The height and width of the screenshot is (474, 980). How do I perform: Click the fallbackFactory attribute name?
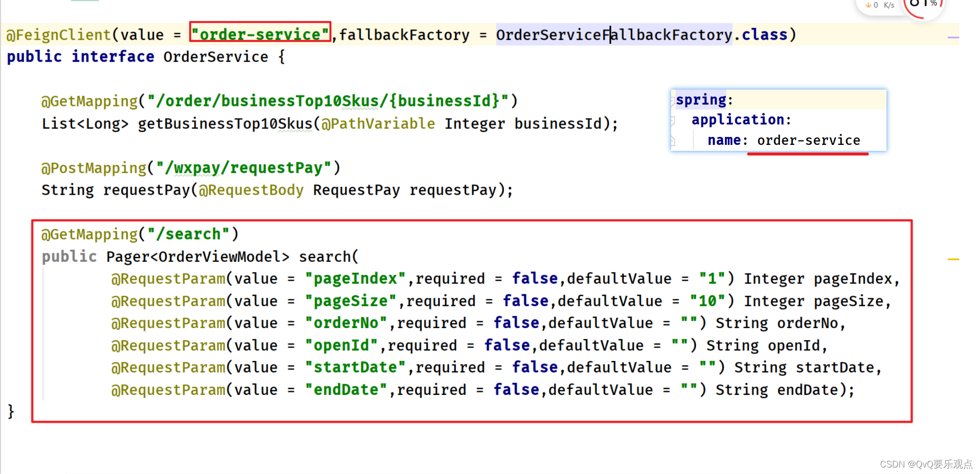[404, 35]
